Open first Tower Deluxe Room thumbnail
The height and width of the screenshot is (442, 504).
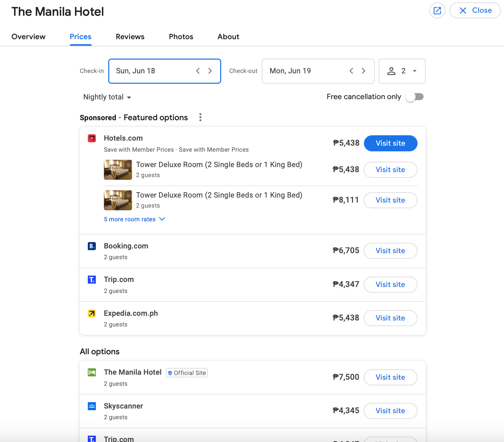(x=118, y=170)
